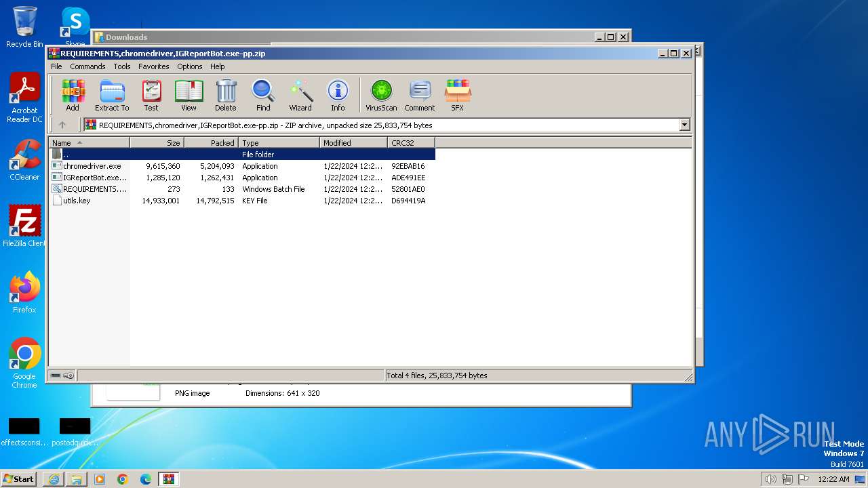Expand the archive path dropdown
Image resolution: width=868 pixels, height=488 pixels.
coord(684,125)
